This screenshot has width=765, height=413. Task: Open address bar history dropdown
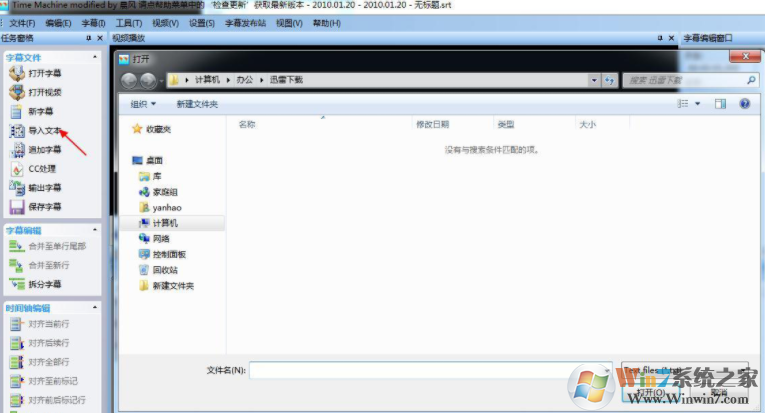(x=594, y=80)
